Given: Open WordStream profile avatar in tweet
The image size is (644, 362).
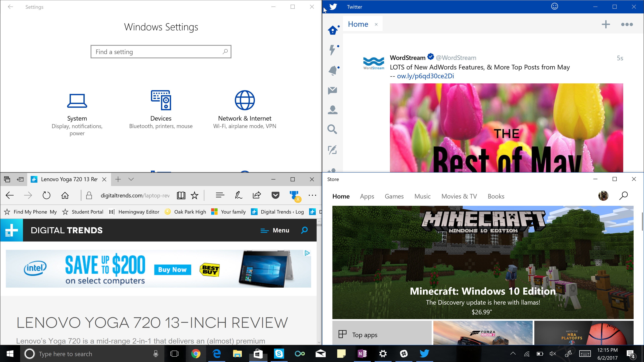Looking at the screenshot, I should pyautogui.click(x=374, y=63).
